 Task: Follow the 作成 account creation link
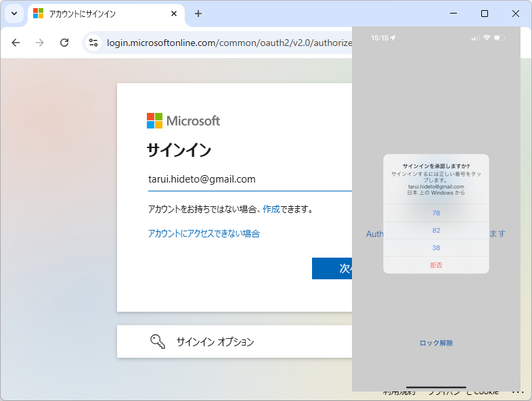coord(271,209)
